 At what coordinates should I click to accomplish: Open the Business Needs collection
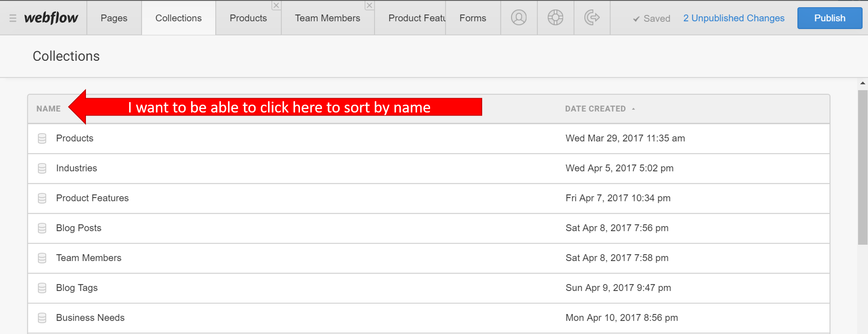click(429, 318)
